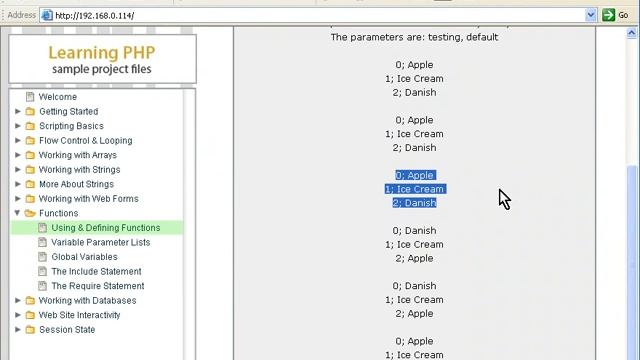Click the open Functions folder icon
The image size is (640, 360).
point(30,213)
